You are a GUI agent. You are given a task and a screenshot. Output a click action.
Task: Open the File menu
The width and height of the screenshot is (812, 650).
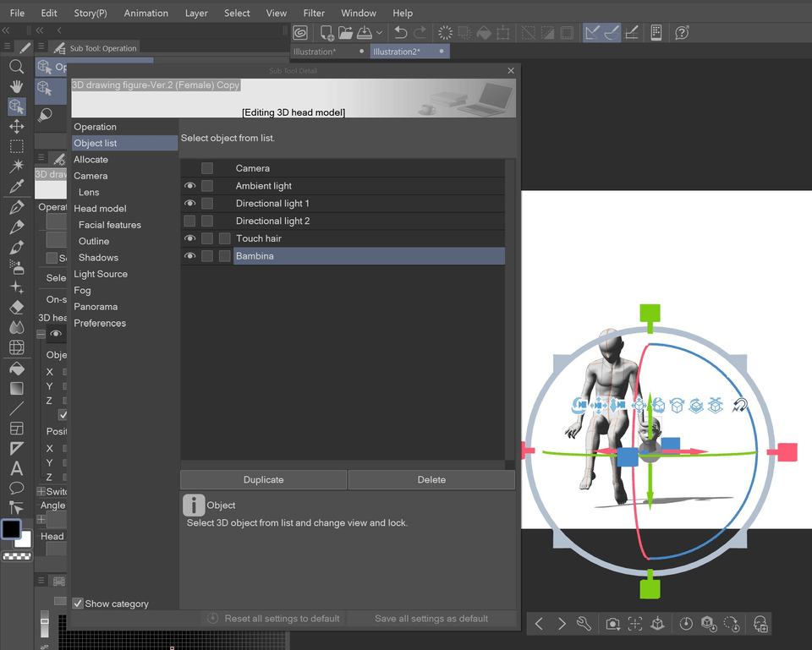pyautogui.click(x=17, y=13)
